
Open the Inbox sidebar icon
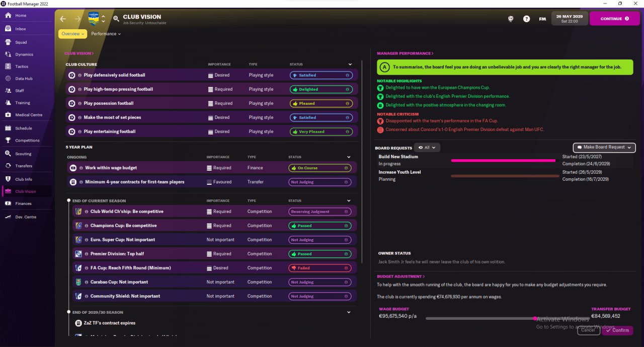tap(8, 29)
